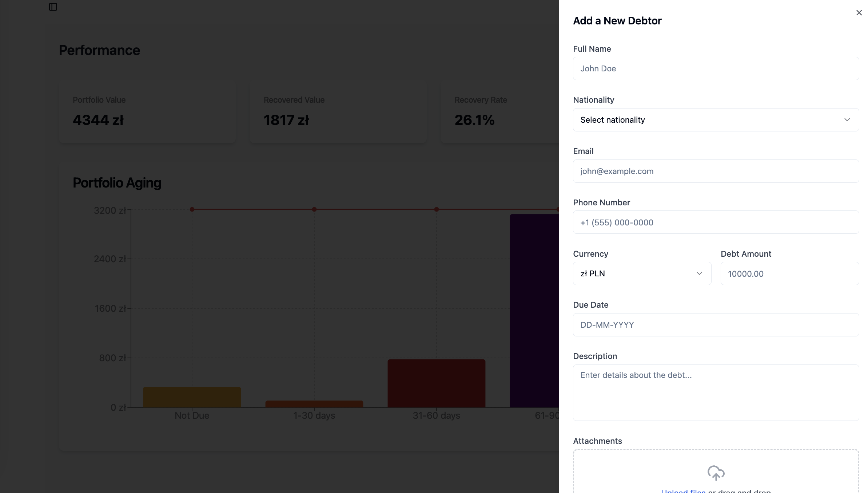Click the Not Due bar in chart
The width and height of the screenshot is (868, 493).
click(192, 397)
